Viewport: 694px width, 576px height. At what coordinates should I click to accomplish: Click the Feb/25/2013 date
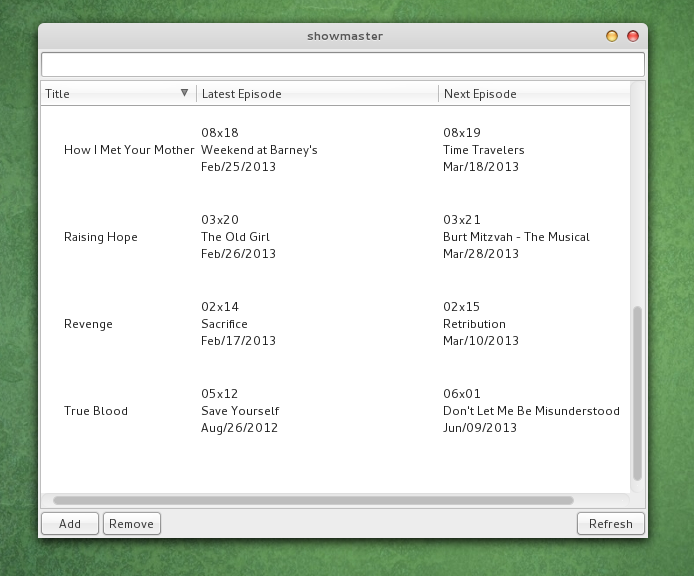coord(239,166)
